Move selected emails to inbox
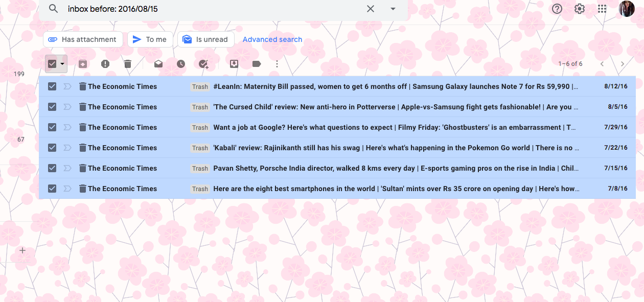The height and width of the screenshot is (302, 644). point(234,64)
